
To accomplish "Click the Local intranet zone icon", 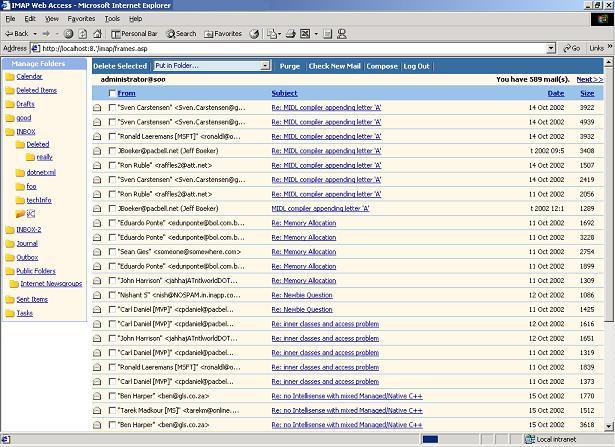I will click(x=529, y=439).
